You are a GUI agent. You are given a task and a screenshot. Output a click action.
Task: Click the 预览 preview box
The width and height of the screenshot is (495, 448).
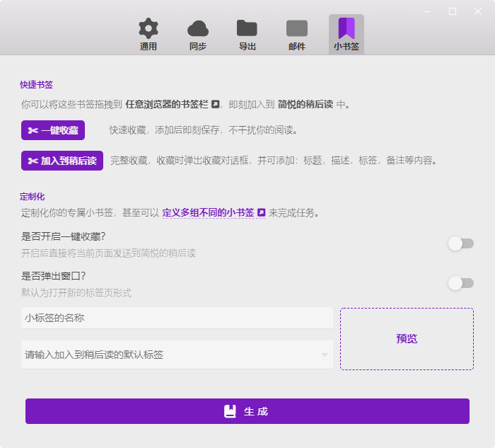(x=407, y=339)
